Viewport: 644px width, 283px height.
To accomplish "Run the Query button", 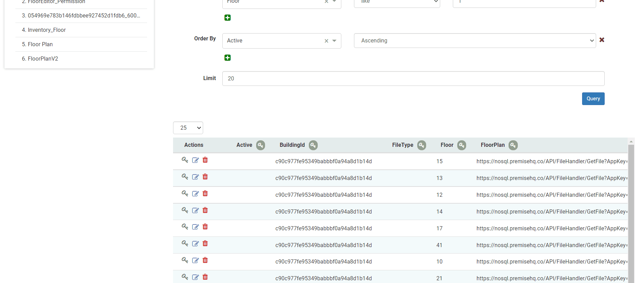I will pyautogui.click(x=593, y=99).
